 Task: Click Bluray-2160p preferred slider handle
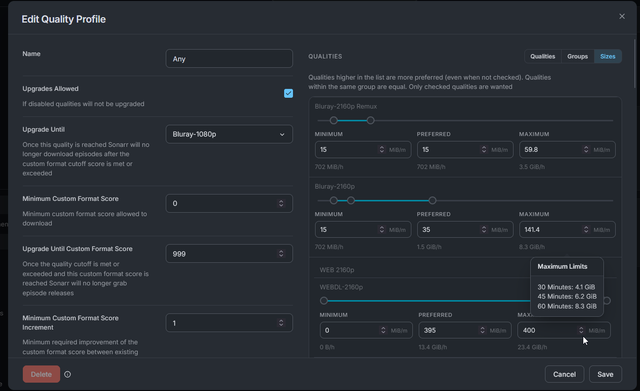pos(351,200)
